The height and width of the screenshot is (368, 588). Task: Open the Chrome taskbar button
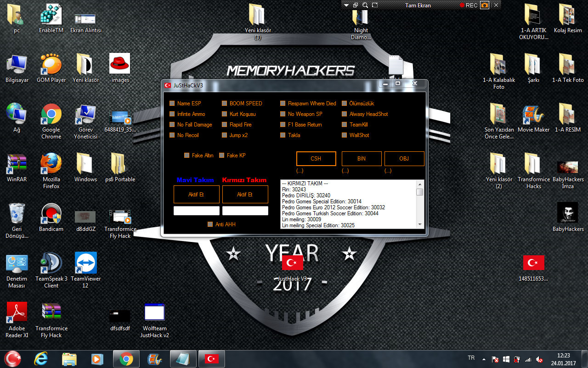coord(126,359)
